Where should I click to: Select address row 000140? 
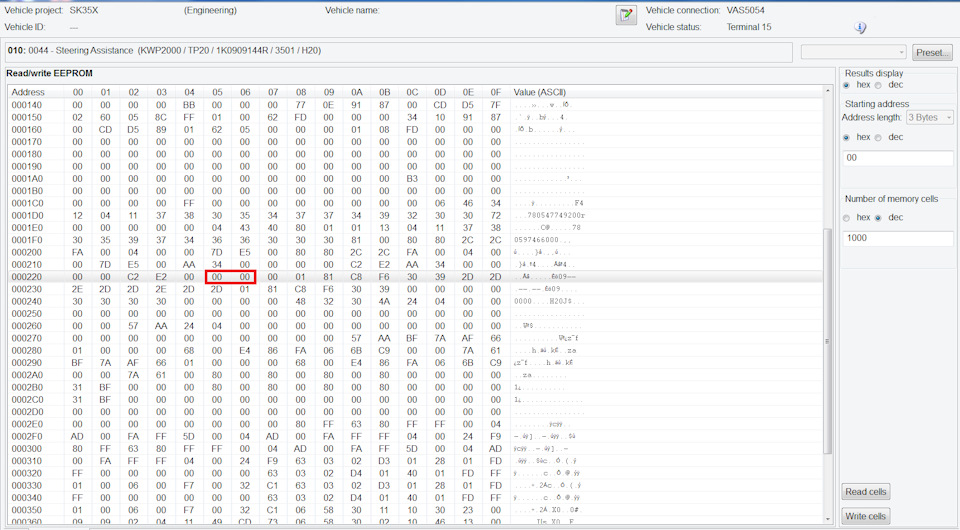pos(416,105)
